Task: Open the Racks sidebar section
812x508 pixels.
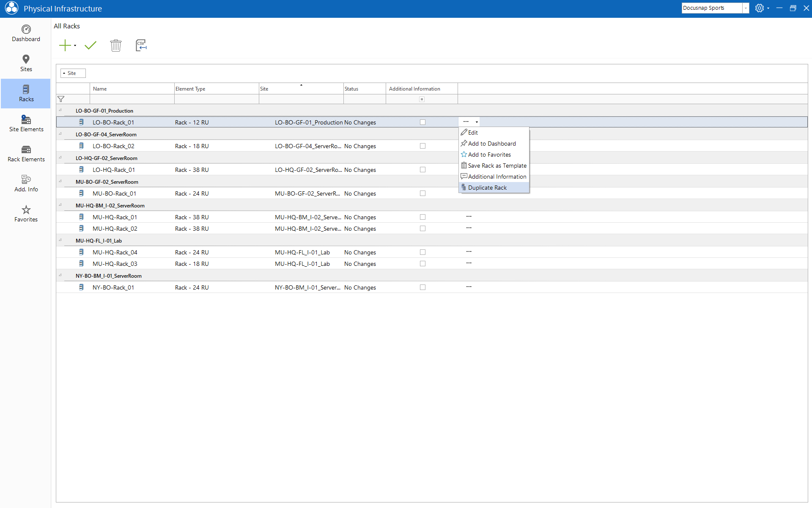Action: (26, 94)
